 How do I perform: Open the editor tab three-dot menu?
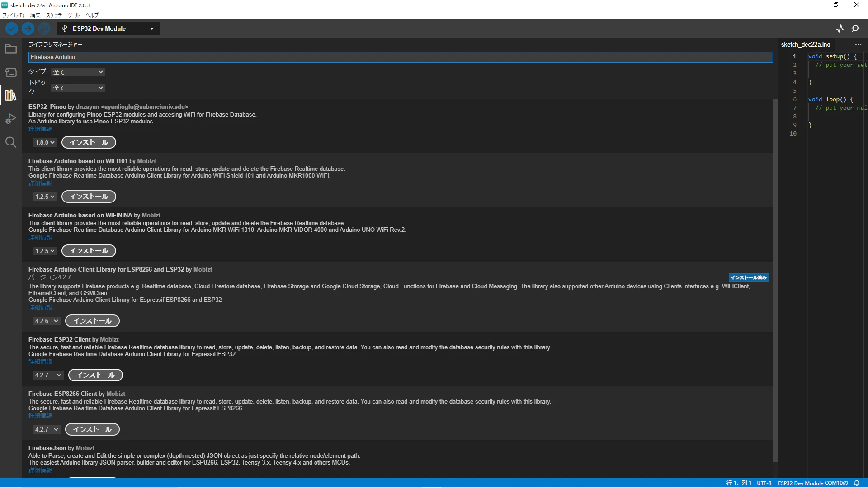click(x=858, y=44)
